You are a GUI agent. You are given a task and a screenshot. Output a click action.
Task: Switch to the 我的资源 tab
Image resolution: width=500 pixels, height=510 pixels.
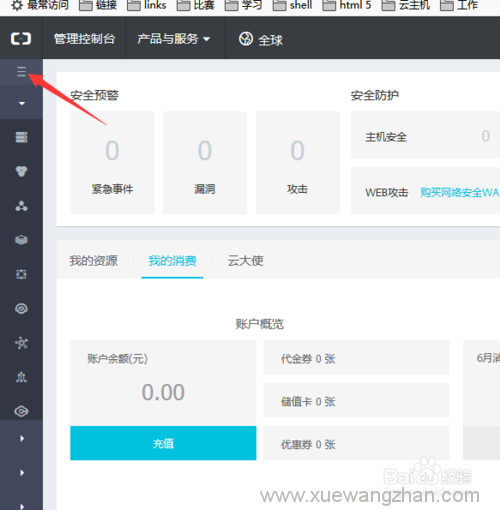click(94, 261)
